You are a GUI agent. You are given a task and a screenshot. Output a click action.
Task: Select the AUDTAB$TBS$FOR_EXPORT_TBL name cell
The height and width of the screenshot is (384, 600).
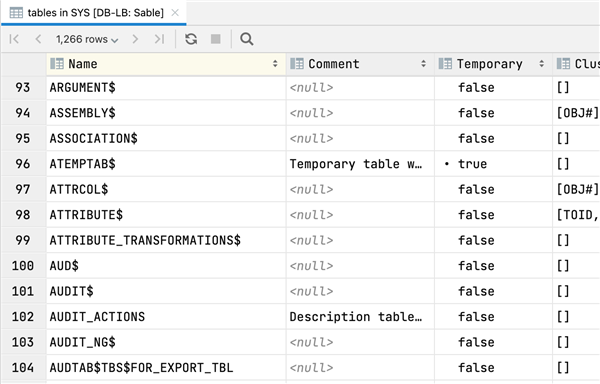(166, 368)
